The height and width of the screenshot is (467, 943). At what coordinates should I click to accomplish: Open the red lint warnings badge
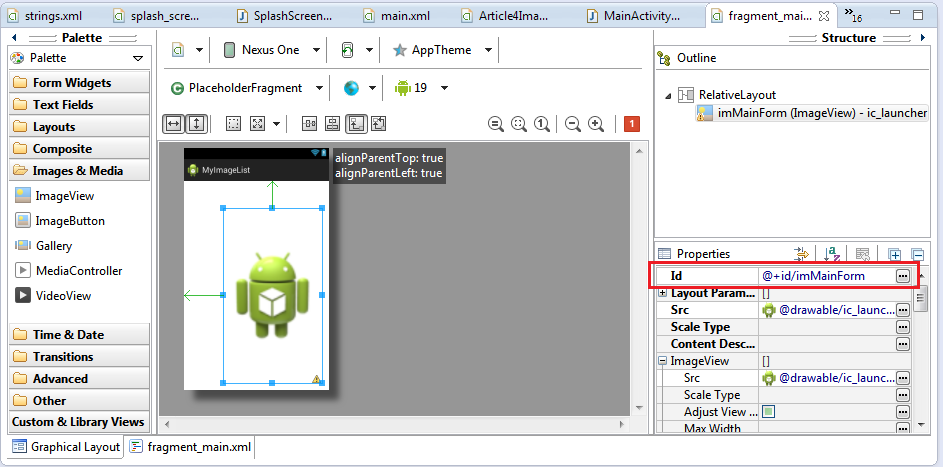coord(632,124)
